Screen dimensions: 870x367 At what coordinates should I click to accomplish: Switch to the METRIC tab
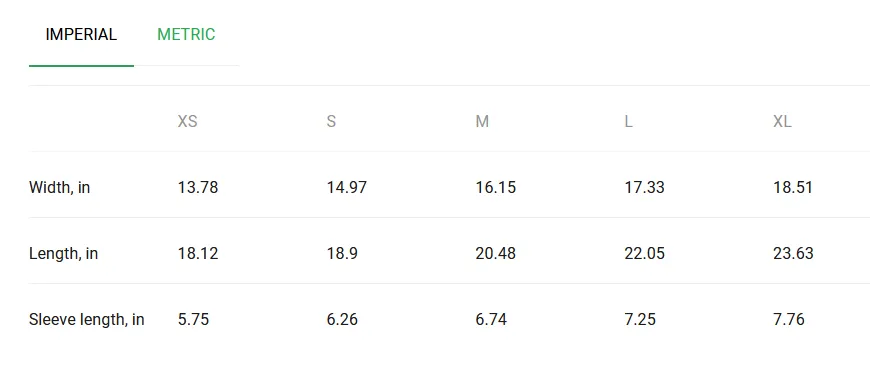click(186, 34)
